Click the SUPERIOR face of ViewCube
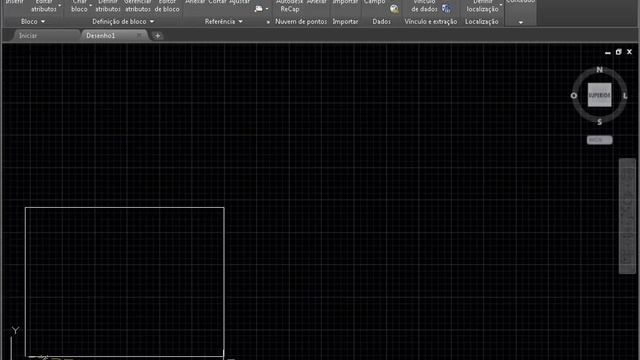This screenshot has height=360, width=640. [x=599, y=95]
